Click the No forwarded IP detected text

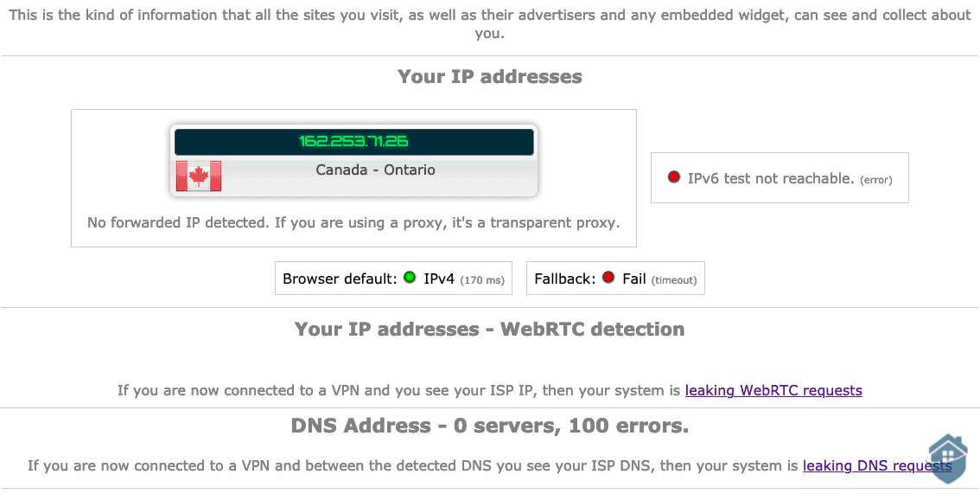353,222
